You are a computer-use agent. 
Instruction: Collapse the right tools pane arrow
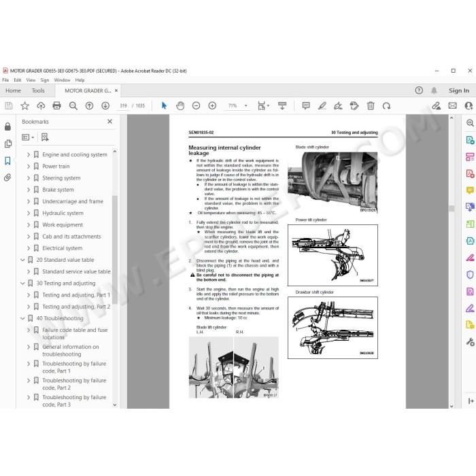point(471,401)
